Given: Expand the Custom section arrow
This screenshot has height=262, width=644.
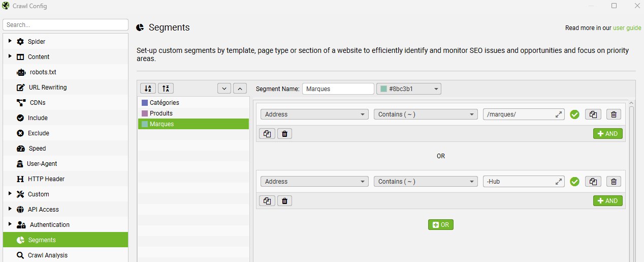Looking at the screenshot, I should click(10, 194).
